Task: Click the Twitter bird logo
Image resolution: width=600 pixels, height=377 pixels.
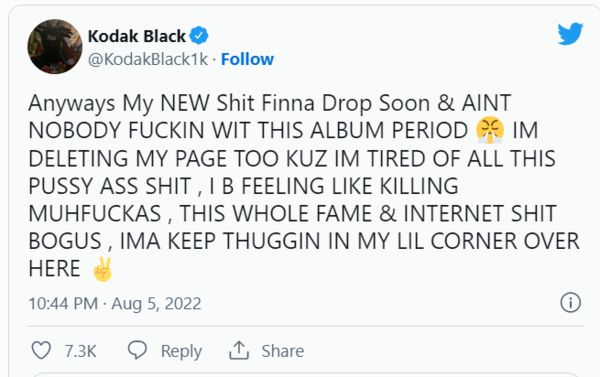Action: tap(570, 34)
